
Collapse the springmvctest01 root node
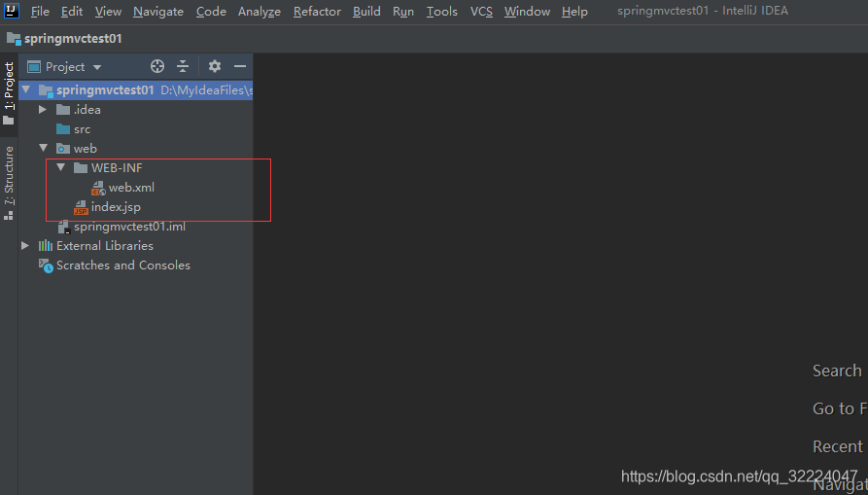pyautogui.click(x=26, y=89)
